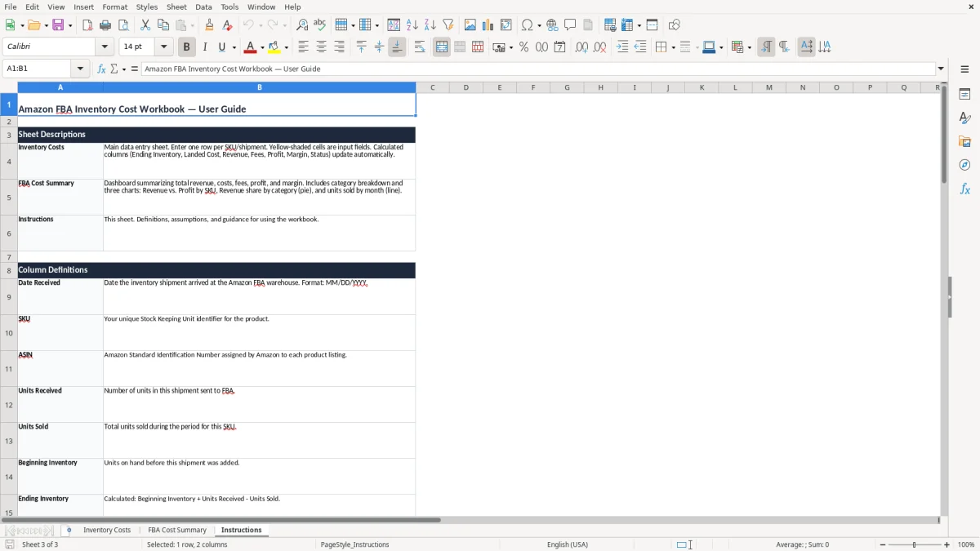Toggle Italic formatting

point(204,47)
